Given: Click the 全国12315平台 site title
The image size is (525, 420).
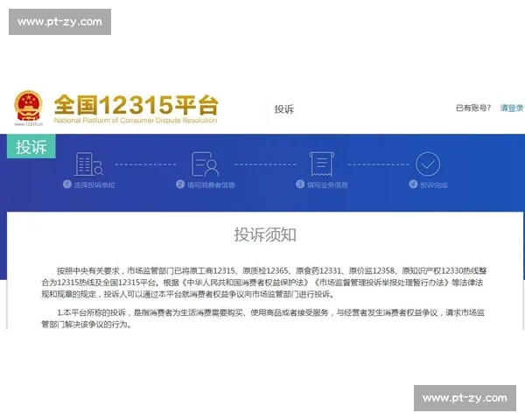Looking at the screenshot, I should 136,105.
